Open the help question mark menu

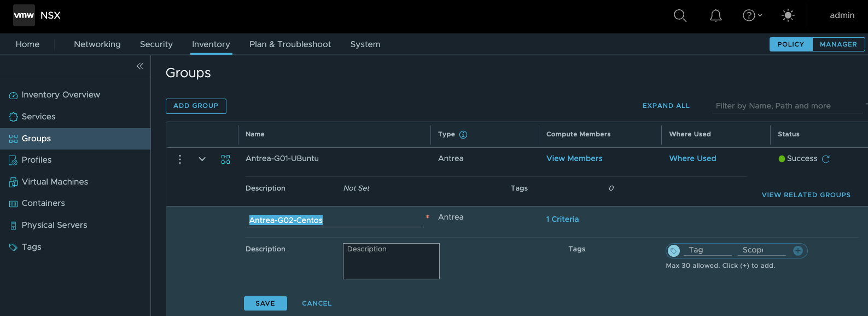pos(752,15)
